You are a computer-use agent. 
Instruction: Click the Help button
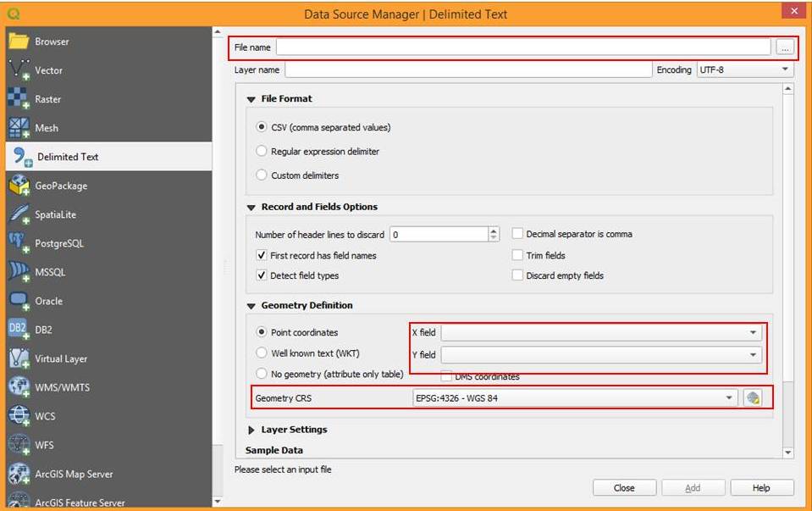762,487
